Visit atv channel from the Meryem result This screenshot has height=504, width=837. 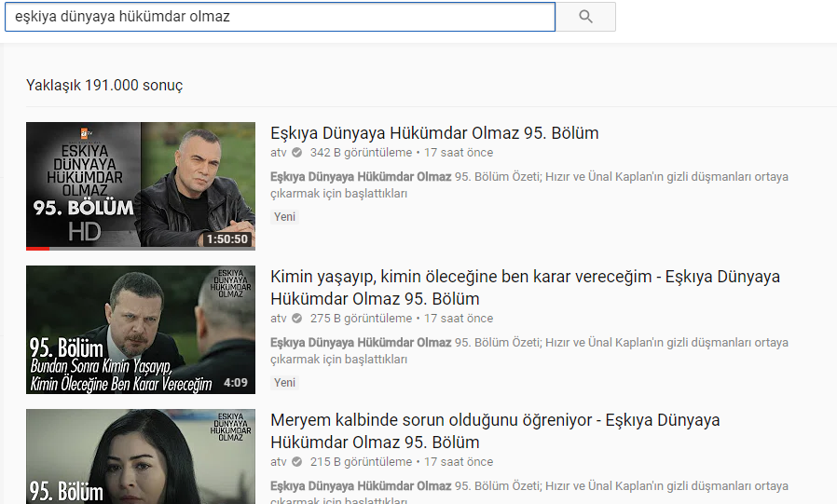pos(279,462)
